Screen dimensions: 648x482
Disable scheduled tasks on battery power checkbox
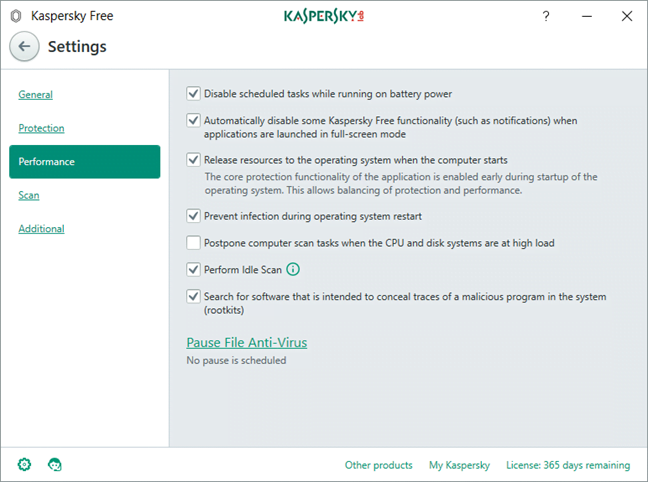[193, 94]
